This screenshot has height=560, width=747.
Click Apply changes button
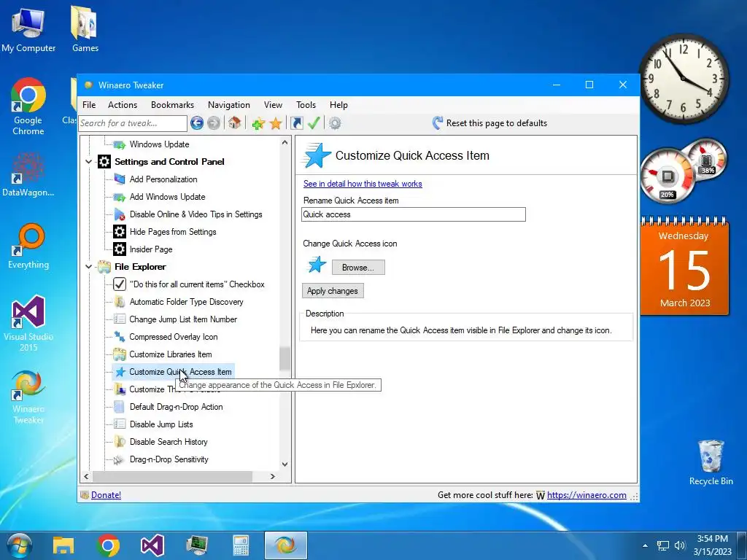(x=333, y=291)
